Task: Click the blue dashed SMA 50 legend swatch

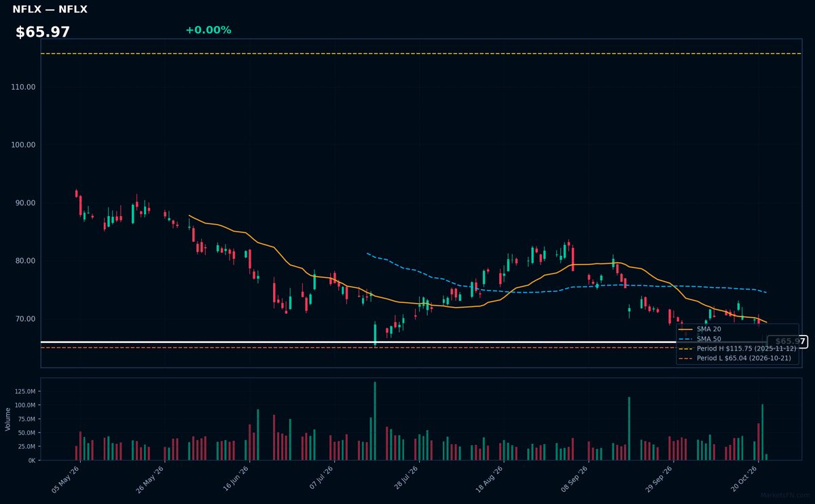Action: click(686, 339)
